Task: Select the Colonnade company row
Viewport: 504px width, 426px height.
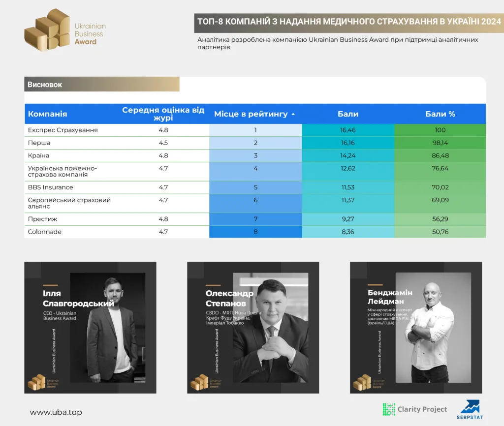Action: [255, 232]
